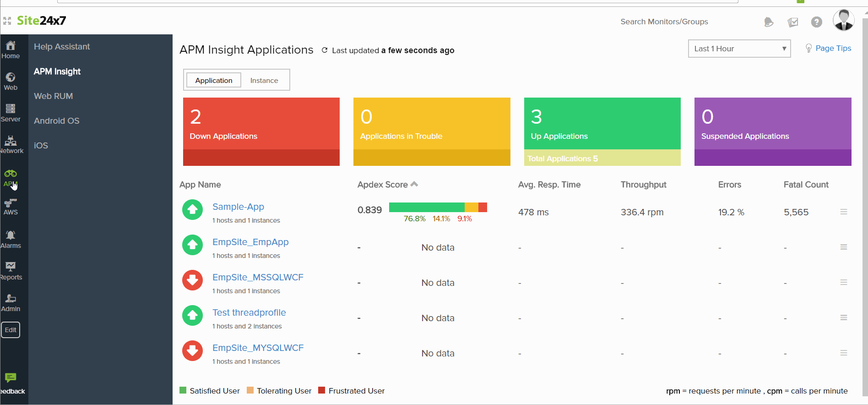Image resolution: width=868 pixels, height=405 pixels.
Task: Click the Search Monitors/Groups field
Action: pos(664,22)
